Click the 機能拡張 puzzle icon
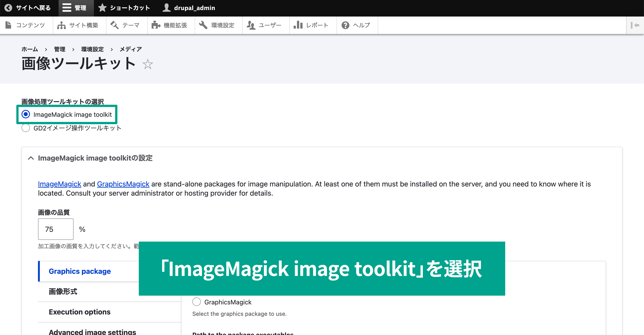The width and height of the screenshot is (644, 335). (156, 25)
